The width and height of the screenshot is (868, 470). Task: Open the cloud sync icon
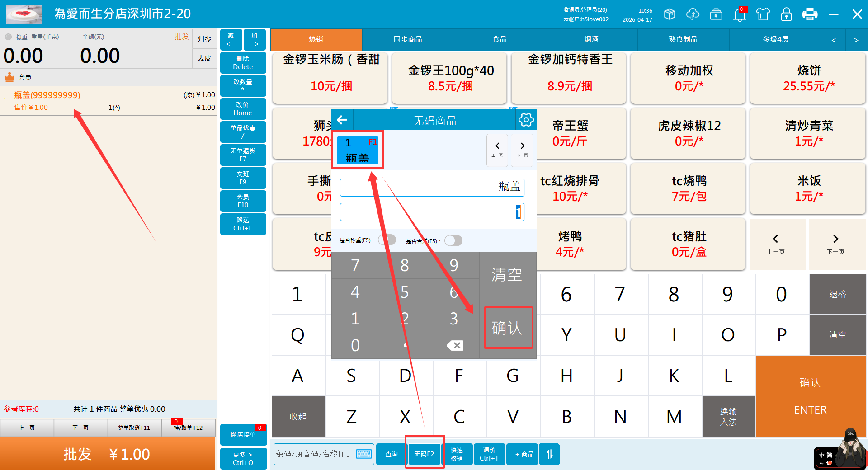tap(693, 14)
